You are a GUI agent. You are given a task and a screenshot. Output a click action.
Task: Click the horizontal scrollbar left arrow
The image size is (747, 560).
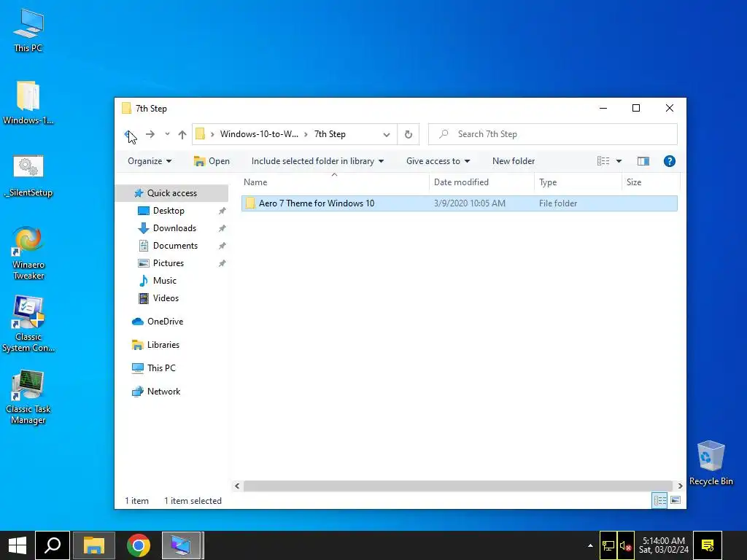coord(237,486)
